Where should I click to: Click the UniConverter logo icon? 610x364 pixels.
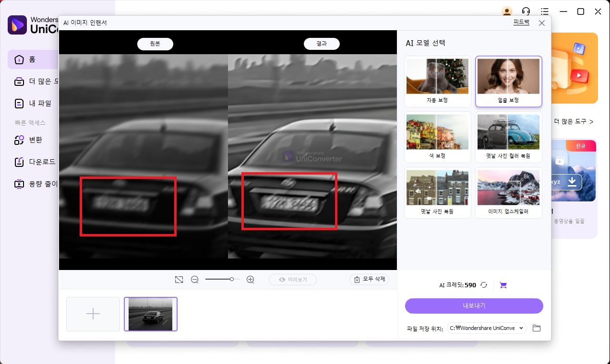pos(17,25)
